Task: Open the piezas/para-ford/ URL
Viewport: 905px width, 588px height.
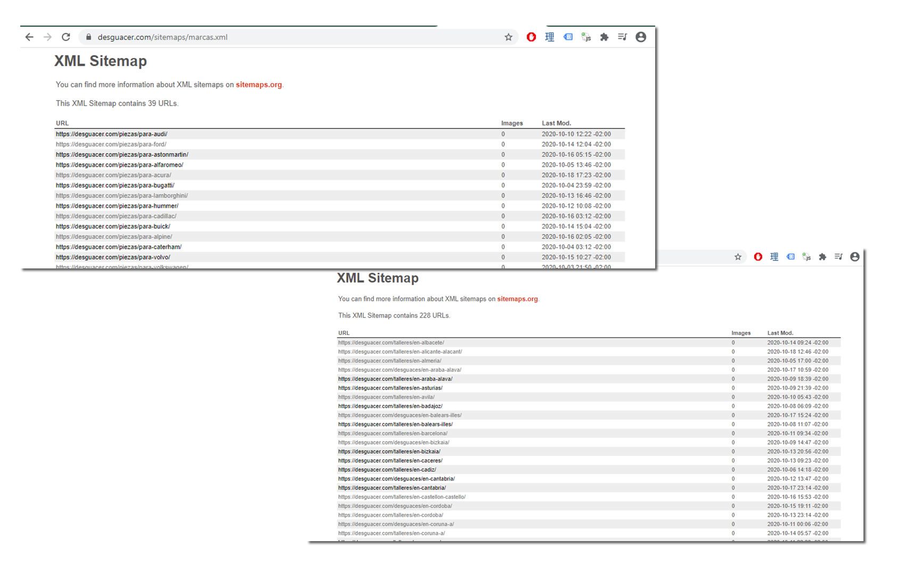Action: click(x=111, y=144)
